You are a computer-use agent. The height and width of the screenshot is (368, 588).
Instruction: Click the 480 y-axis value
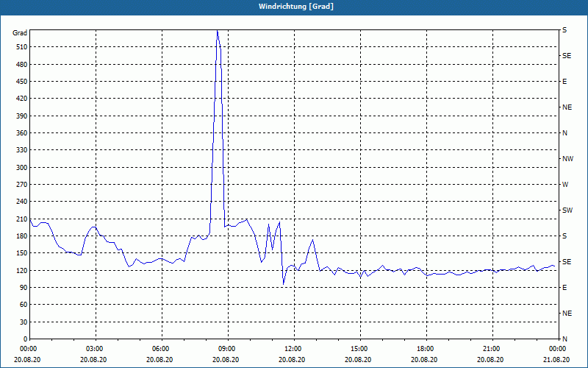23,65
